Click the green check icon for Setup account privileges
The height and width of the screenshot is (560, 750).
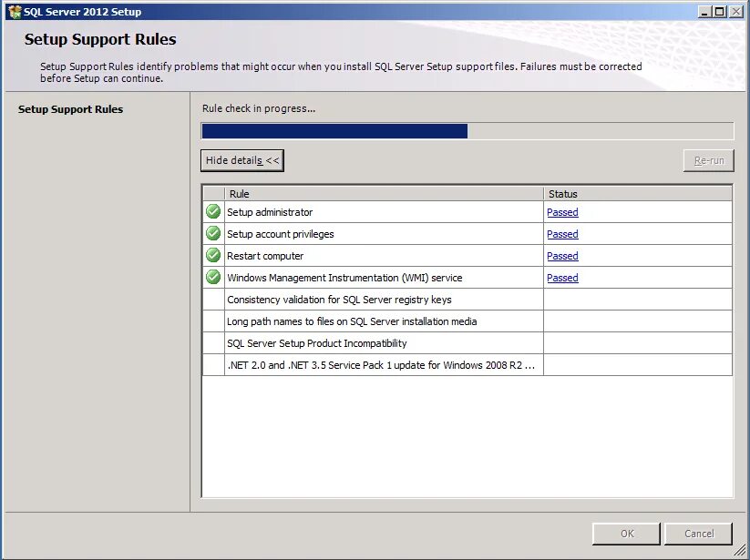click(x=213, y=233)
